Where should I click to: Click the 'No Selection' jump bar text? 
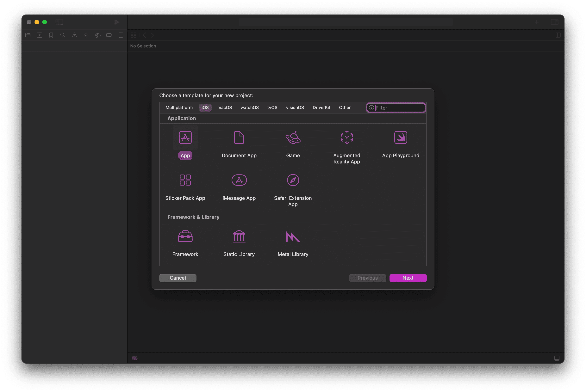[143, 46]
